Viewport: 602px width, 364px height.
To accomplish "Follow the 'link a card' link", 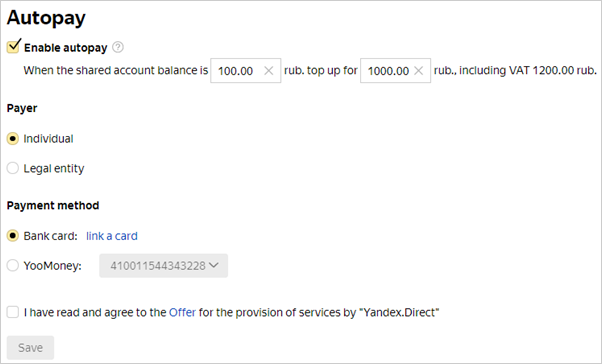I will pos(112,236).
